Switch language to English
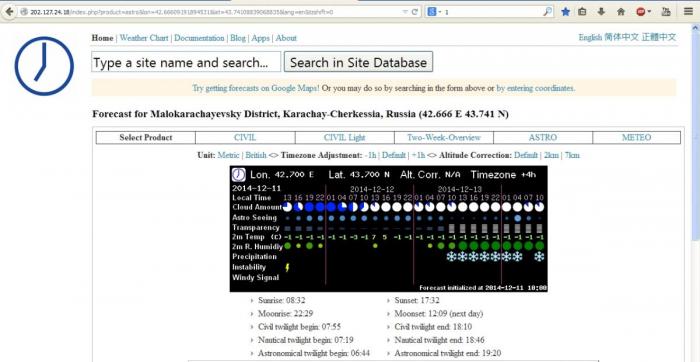The width and height of the screenshot is (700, 362). pos(590,37)
